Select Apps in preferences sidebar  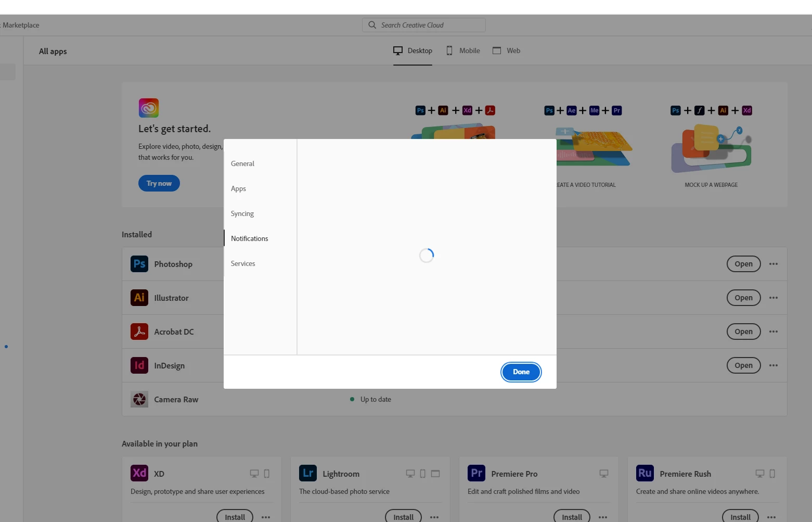(238, 188)
